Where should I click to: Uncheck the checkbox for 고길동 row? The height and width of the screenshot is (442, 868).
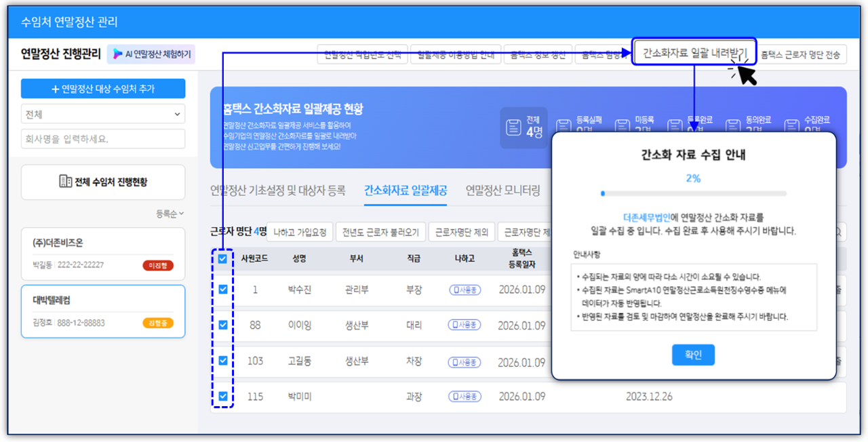point(223,361)
